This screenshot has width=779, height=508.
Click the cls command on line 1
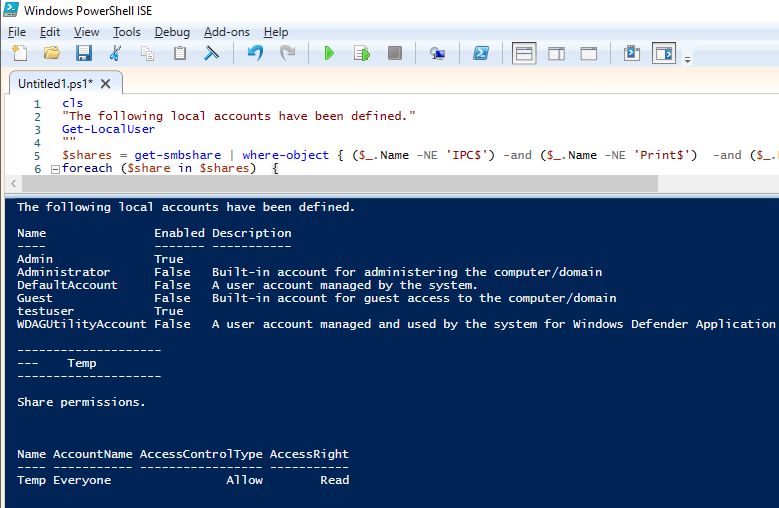click(73, 103)
